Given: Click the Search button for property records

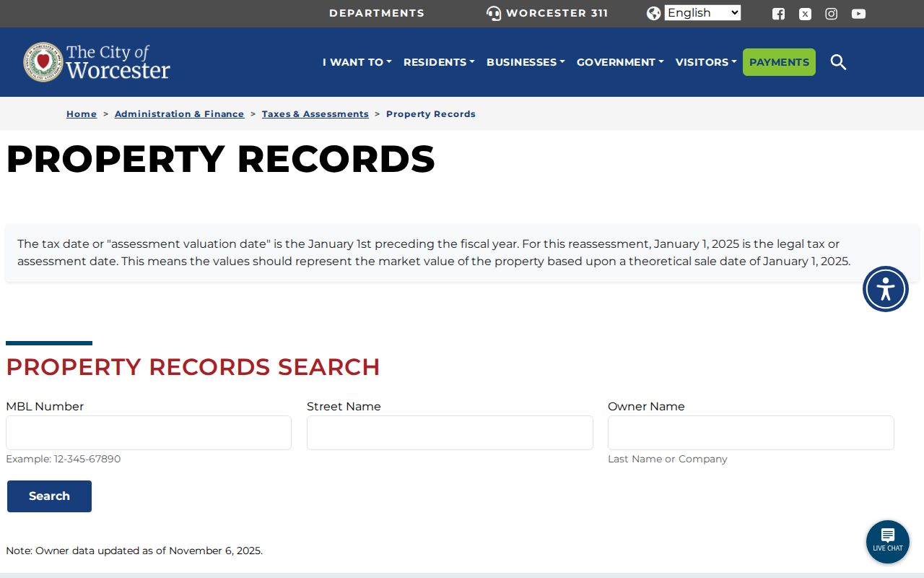Looking at the screenshot, I should point(49,496).
